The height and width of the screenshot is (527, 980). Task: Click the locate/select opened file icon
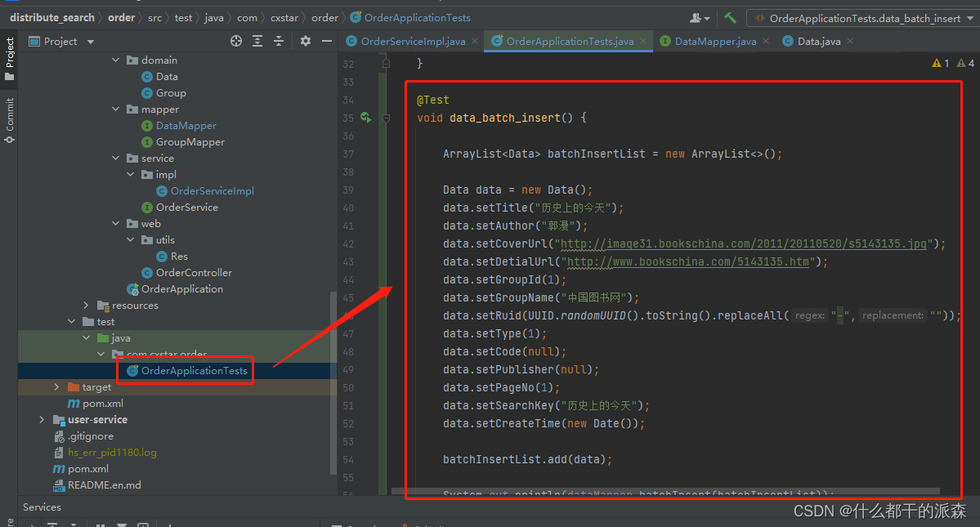point(235,41)
